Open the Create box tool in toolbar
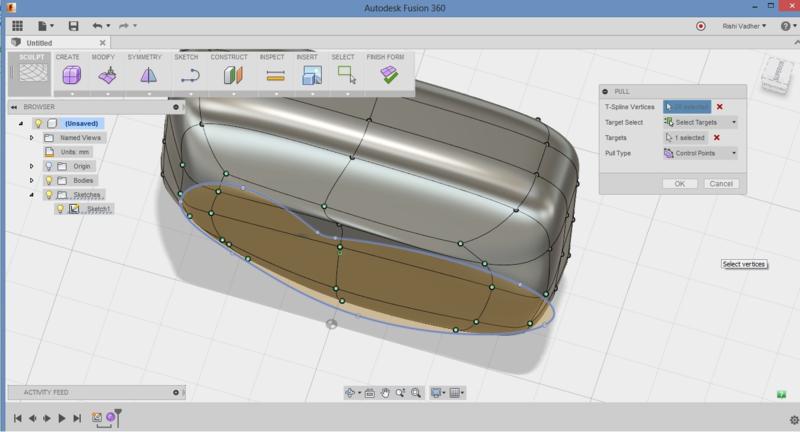This screenshot has width=800, height=432. (71, 75)
